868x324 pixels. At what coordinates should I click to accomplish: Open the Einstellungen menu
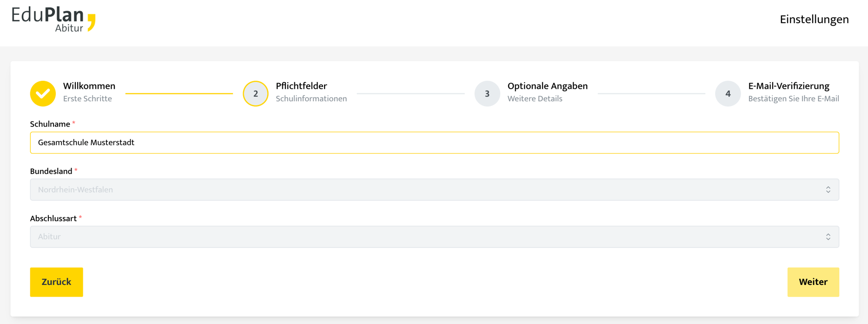[x=814, y=20]
